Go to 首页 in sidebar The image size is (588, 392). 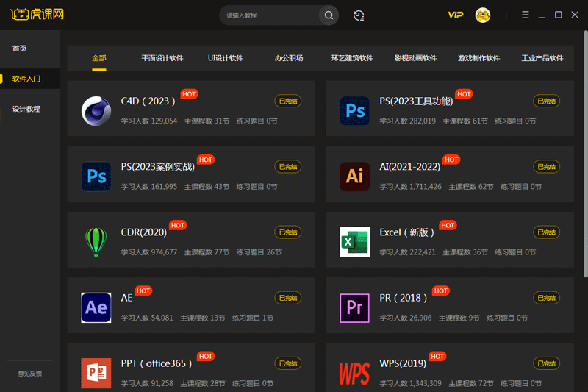(x=20, y=49)
